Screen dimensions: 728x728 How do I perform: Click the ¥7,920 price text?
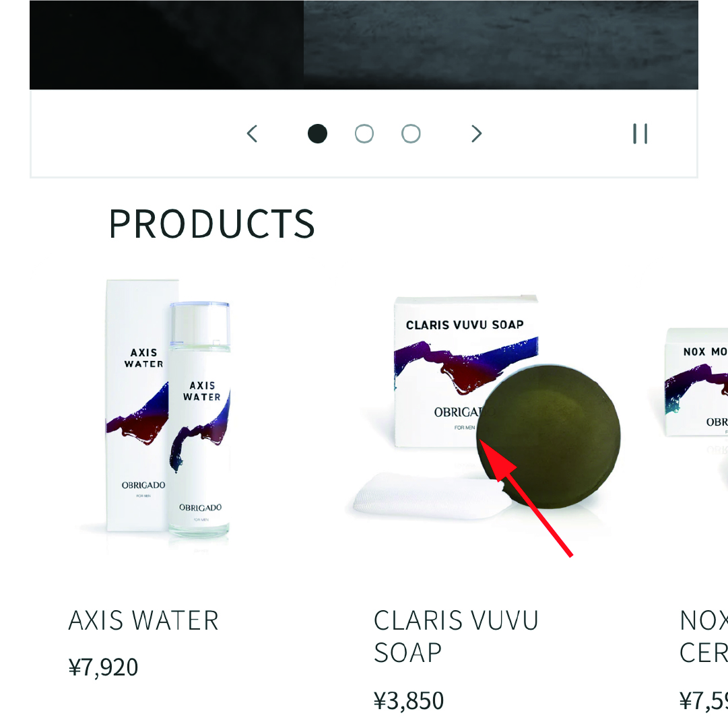coord(103,667)
